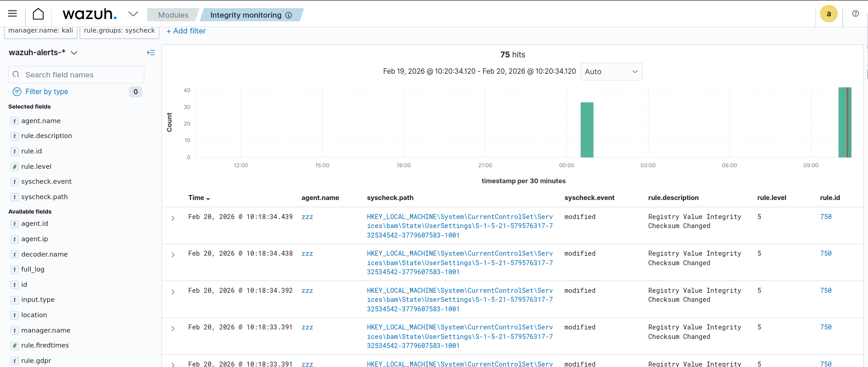Focus the Search field names input
The width and height of the screenshot is (868, 367).
(81, 75)
